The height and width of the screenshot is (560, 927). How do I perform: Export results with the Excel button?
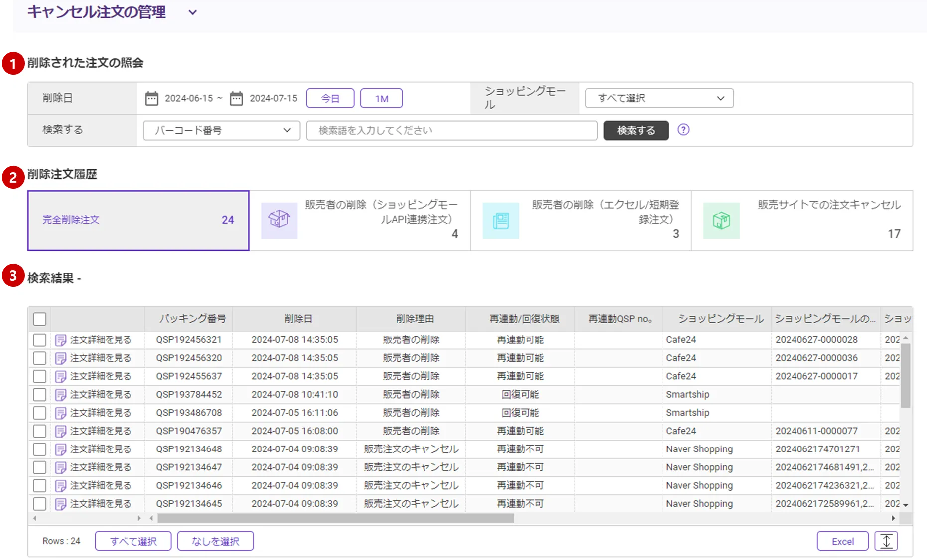click(x=842, y=541)
